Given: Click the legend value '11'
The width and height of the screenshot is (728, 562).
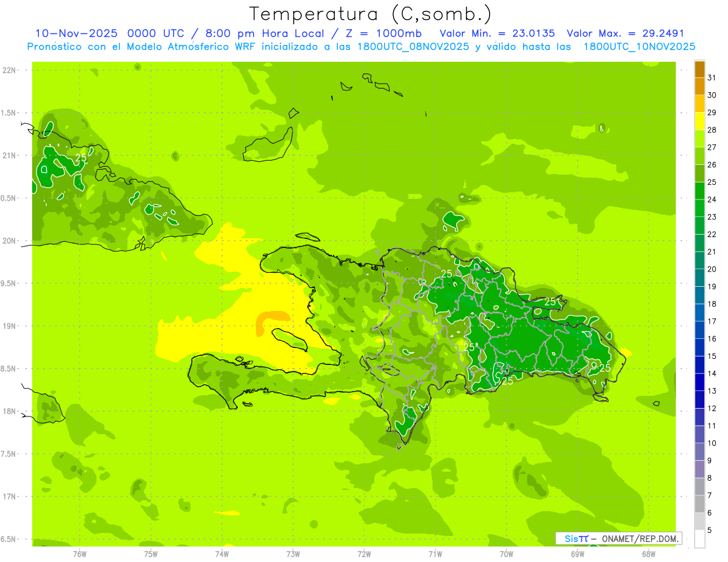Looking at the screenshot, I should click(x=712, y=426).
